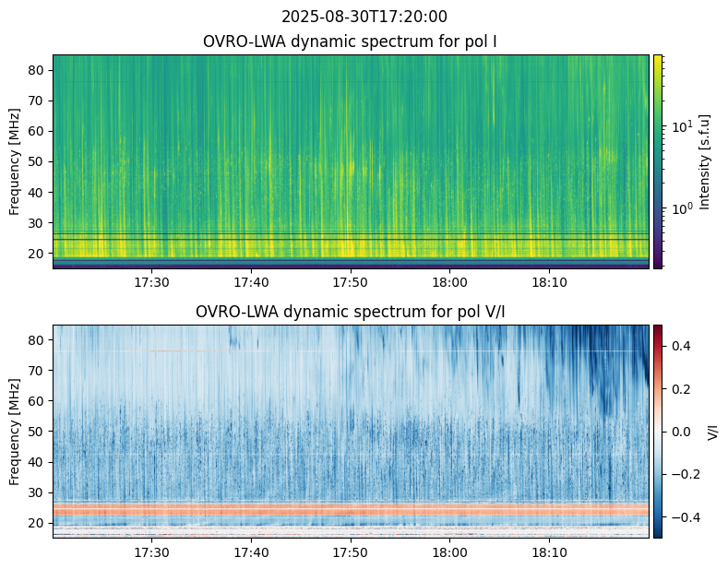Click the red band near 25 MHz in the V/I plot
Viewport: 728px width, 569px height.
pyautogui.click(x=351, y=510)
